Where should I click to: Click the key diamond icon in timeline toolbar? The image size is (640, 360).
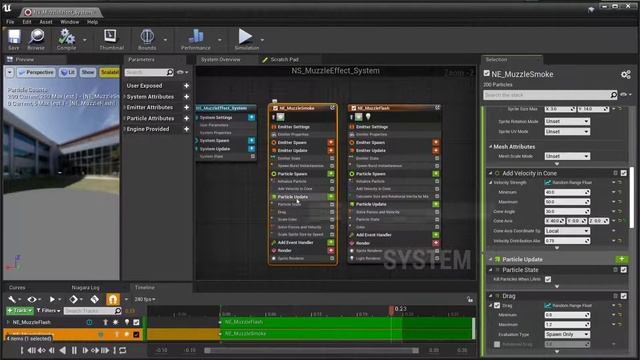coord(73,299)
